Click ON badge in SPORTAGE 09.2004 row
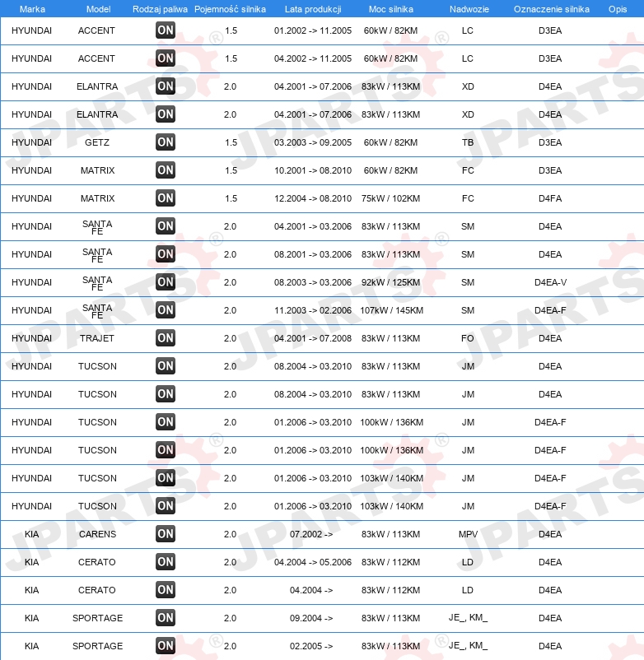 click(x=165, y=618)
